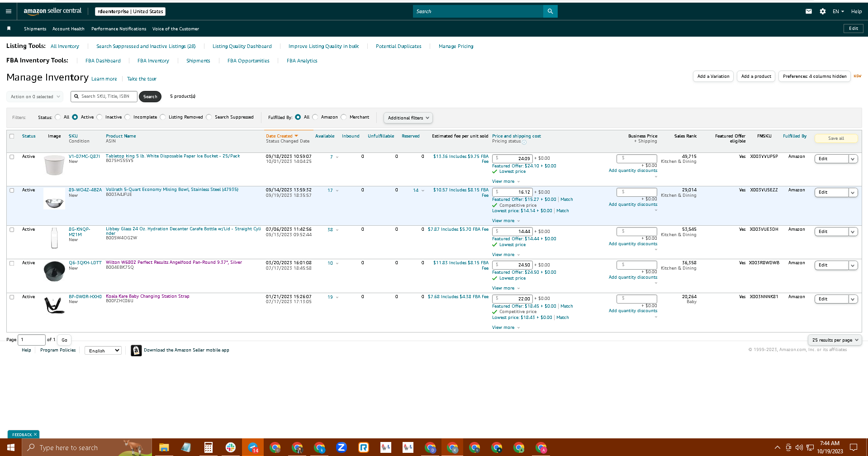Open the EN language dropdown in header
Viewport: 868px width, 456px height.
pyautogui.click(x=838, y=11)
